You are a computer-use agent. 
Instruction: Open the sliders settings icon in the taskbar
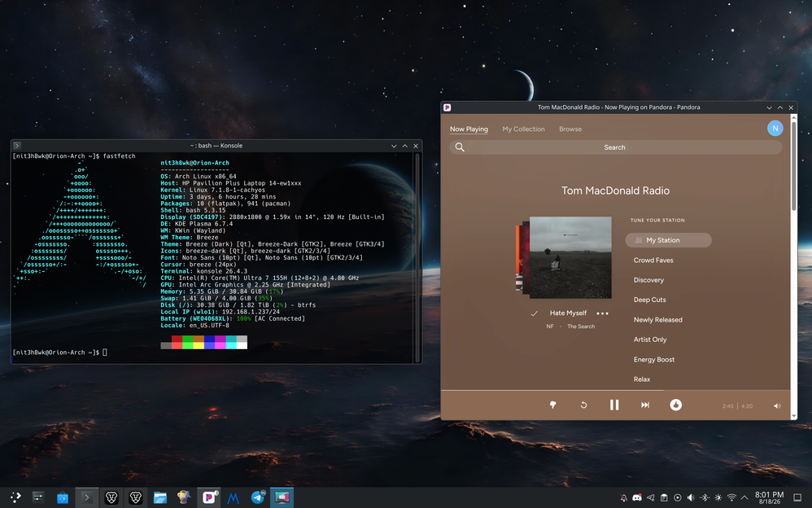[38, 497]
